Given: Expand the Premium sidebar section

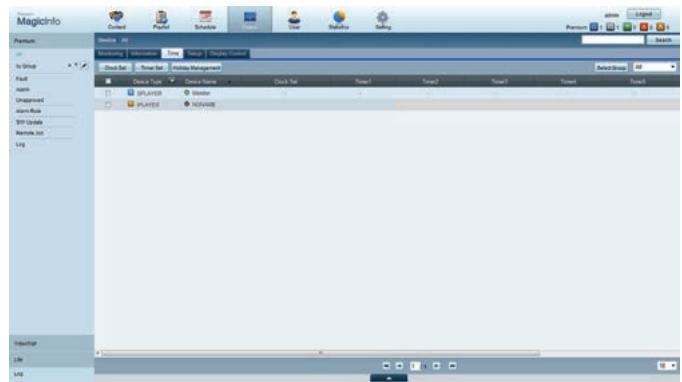Looking at the screenshot, I should coord(51,41).
